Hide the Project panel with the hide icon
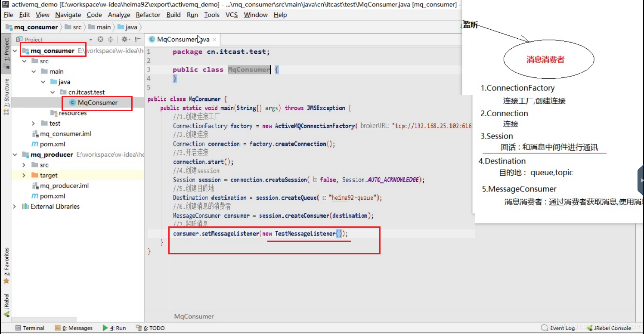This screenshot has width=644, height=334. click(137, 39)
